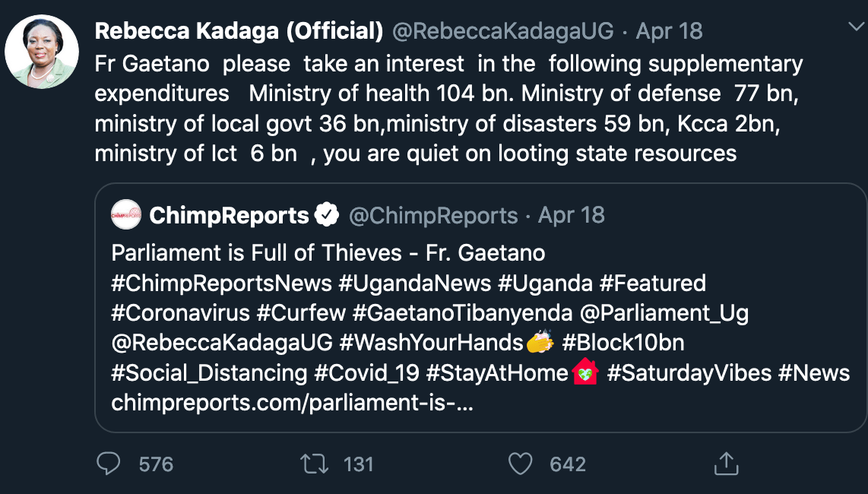Open the @Parliament_Ug mention
The width and height of the screenshot is (868, 494).
(664, 313)
